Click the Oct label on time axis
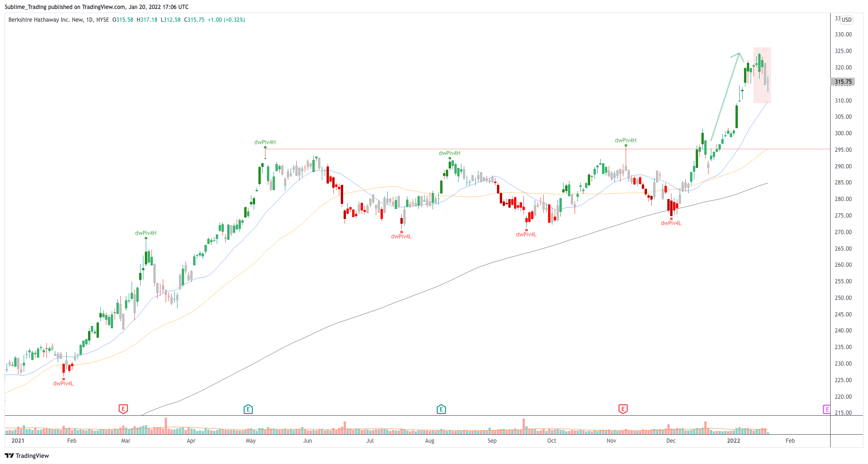 [552, 441]
